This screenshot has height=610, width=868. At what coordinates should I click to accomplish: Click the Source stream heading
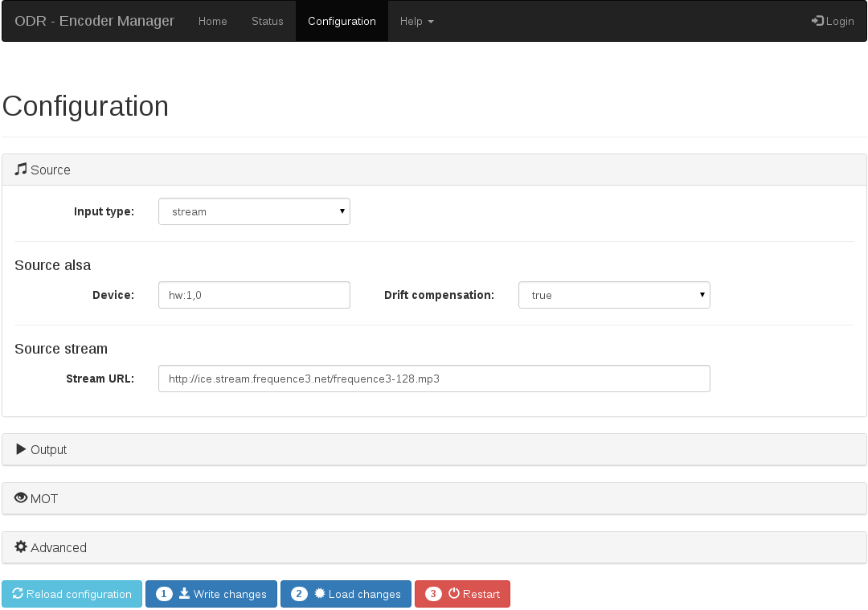click(61, 349)
